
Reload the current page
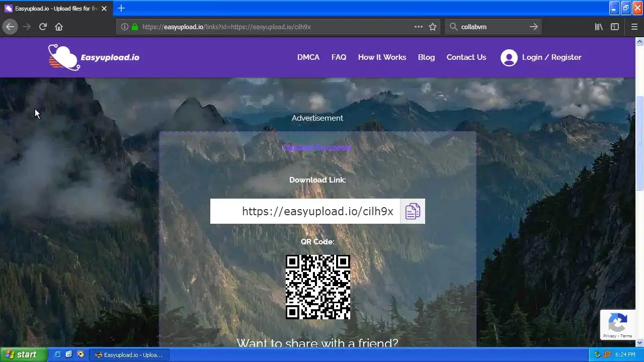point(43,27)
